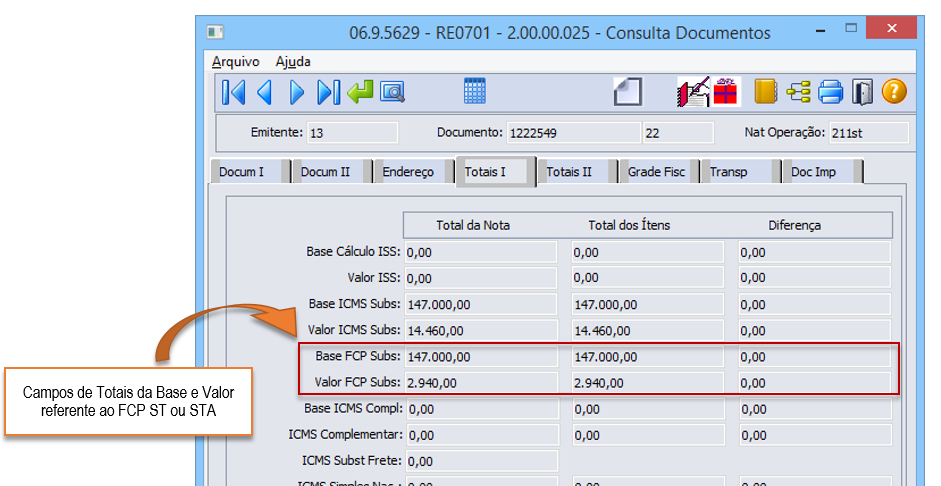
Task: Click Base ICMS Subs Total da Nota field
Action: (x=481, y=304)
